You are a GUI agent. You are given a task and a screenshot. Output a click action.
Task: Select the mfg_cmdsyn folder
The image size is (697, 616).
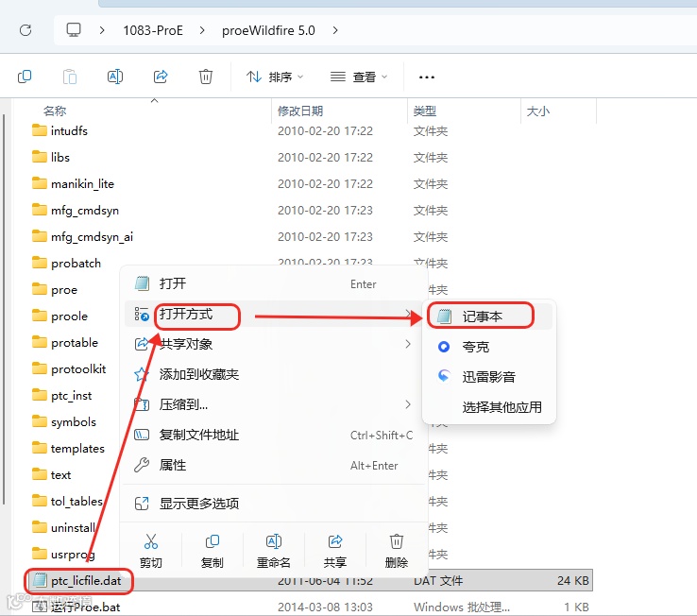pos(76,210)
